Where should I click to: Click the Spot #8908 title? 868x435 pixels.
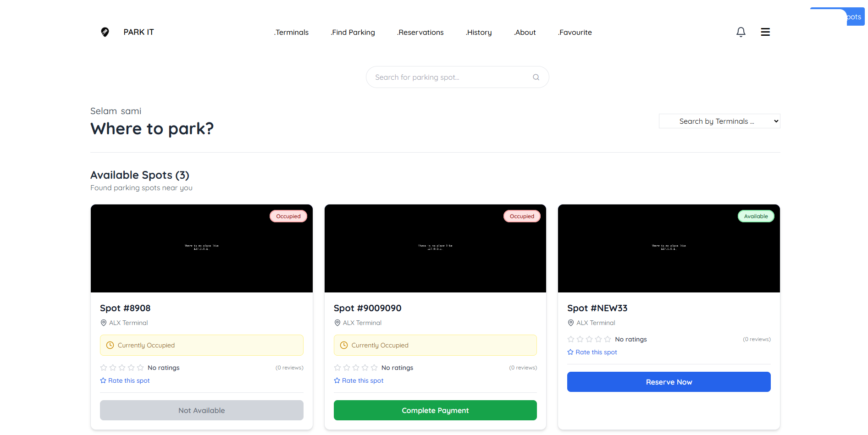125,308
